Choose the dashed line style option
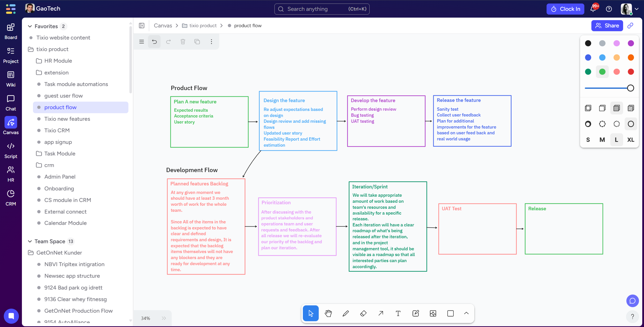Viewport: 644px width, 327px height. [602, 124]
